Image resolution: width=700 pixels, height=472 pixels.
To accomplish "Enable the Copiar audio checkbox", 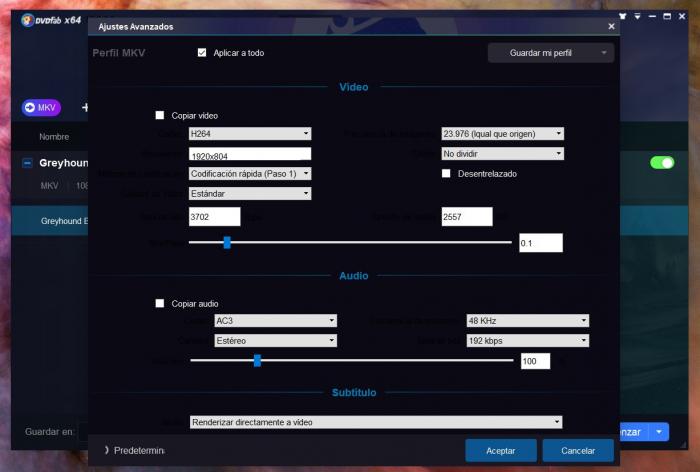I will coord(159,303).
